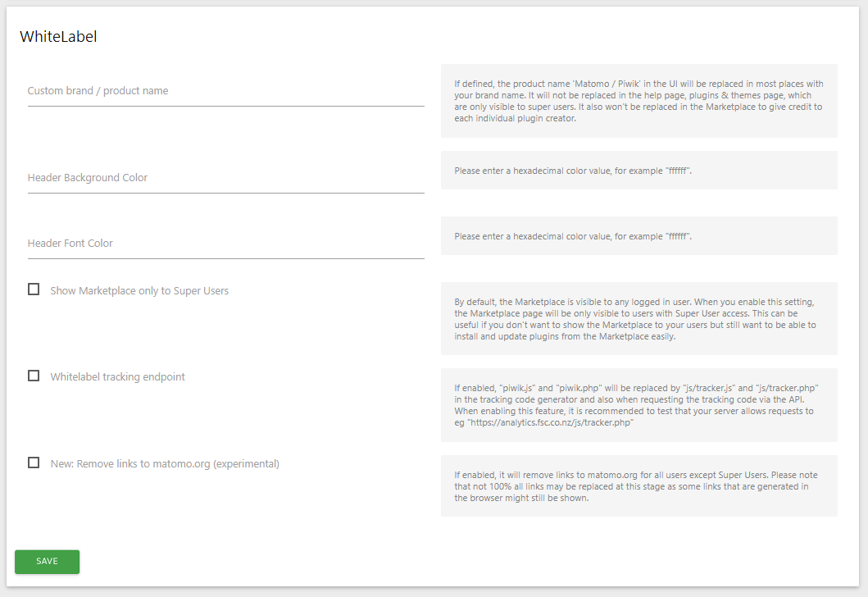The height and width of the screenshot is (597, 868).
Task: Check the Remove links to matomo.org box
Action: pos(34,463)
